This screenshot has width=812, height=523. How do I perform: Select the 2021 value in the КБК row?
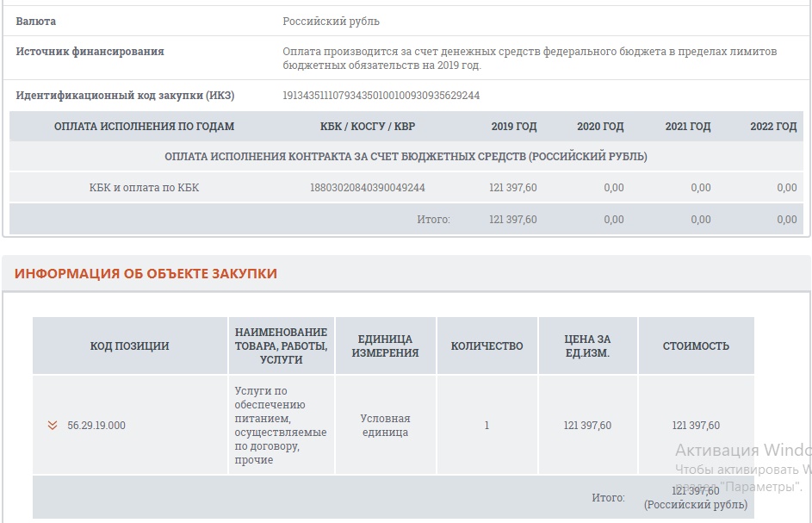[701, 188]
